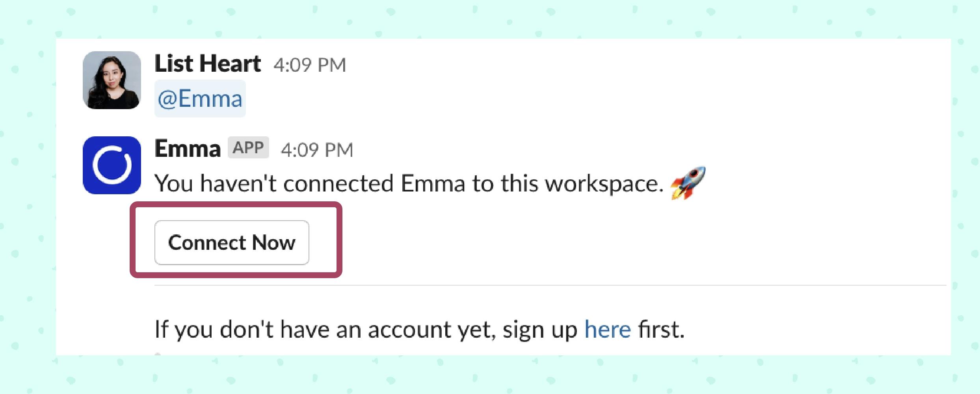Click the white ring inside Emma's logo

click(x=112, y=165)
